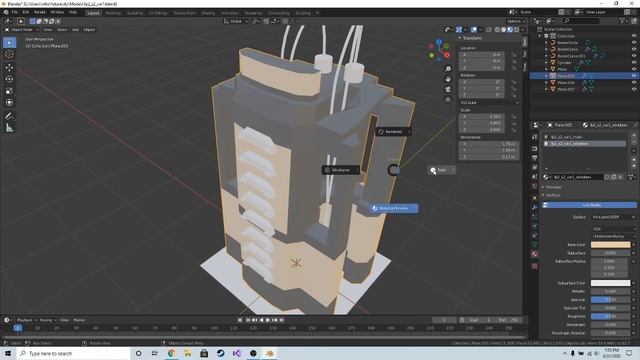Click the Windows search box

point(73,353)
